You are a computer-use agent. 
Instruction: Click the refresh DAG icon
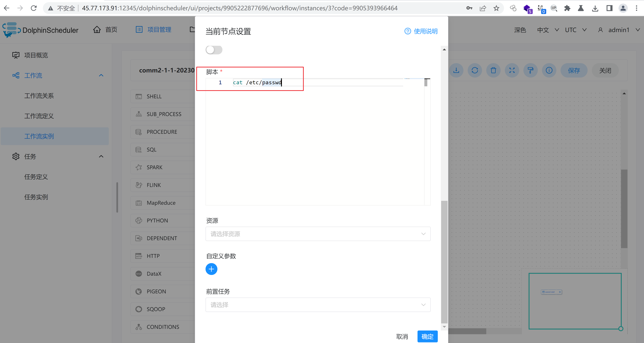(x=475, y=70)
